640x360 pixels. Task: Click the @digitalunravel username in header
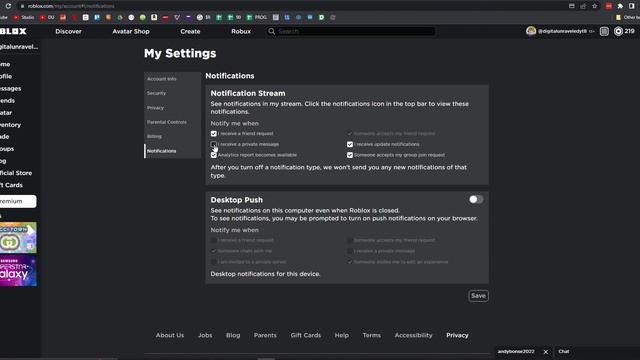point(562,31)
